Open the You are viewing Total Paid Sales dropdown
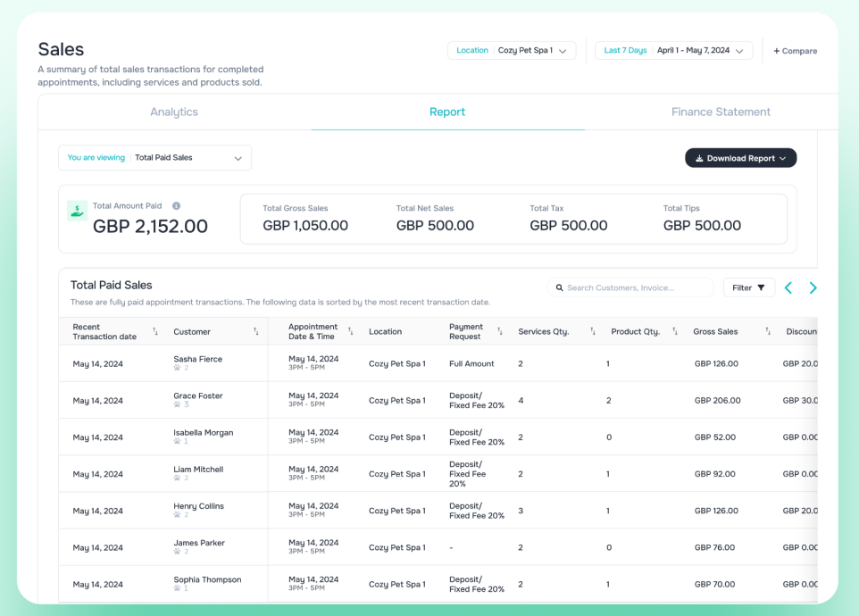This screenshot has width=859, height=616. (155, 158)
